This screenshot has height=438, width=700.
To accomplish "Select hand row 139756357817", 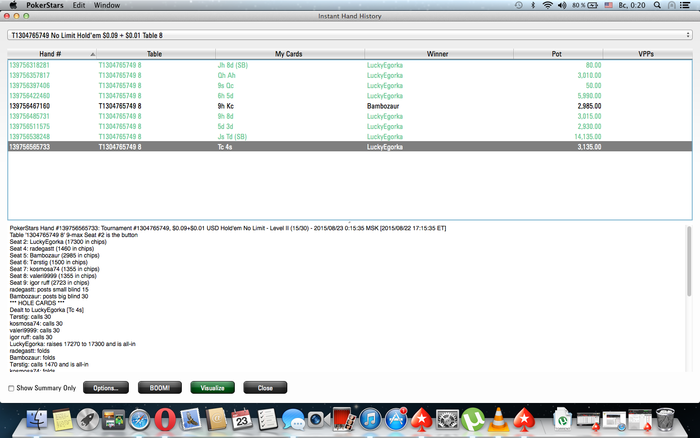I will pos(350,75).
